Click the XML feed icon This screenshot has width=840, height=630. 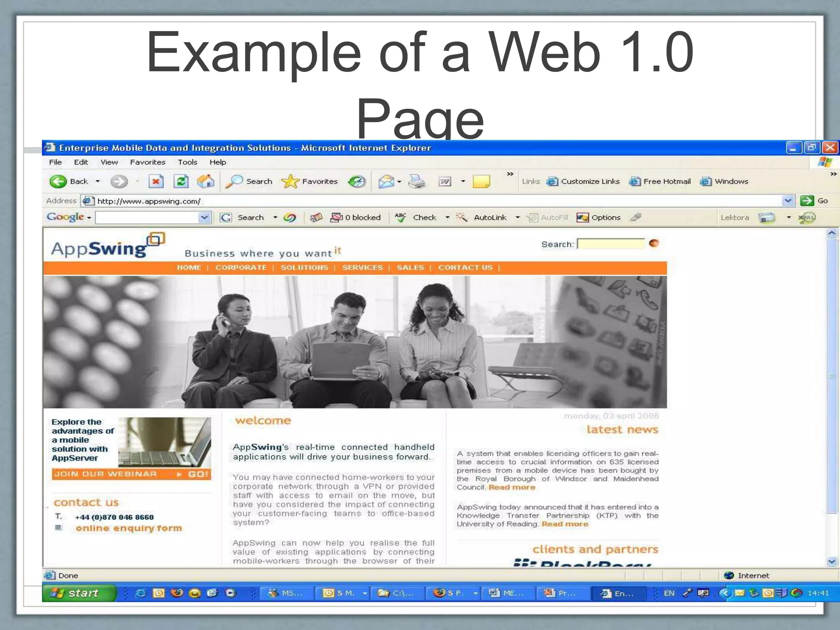point(806,217)
